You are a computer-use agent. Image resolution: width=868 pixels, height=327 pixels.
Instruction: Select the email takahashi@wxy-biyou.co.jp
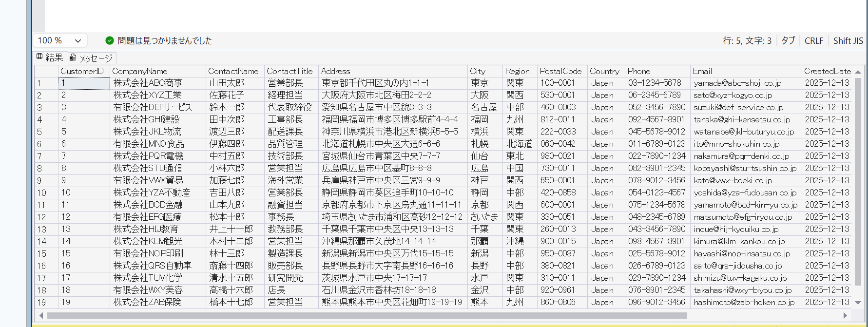(x=746, y=290)
